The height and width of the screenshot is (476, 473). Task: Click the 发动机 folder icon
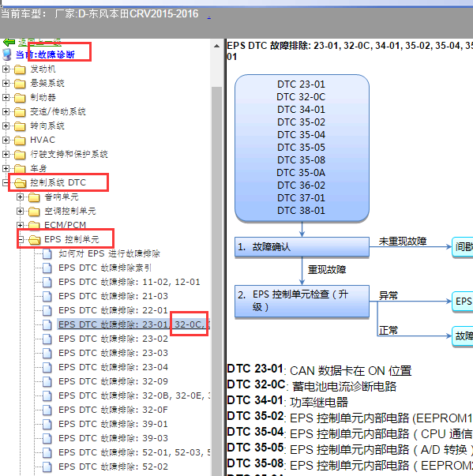click(20, 69)
